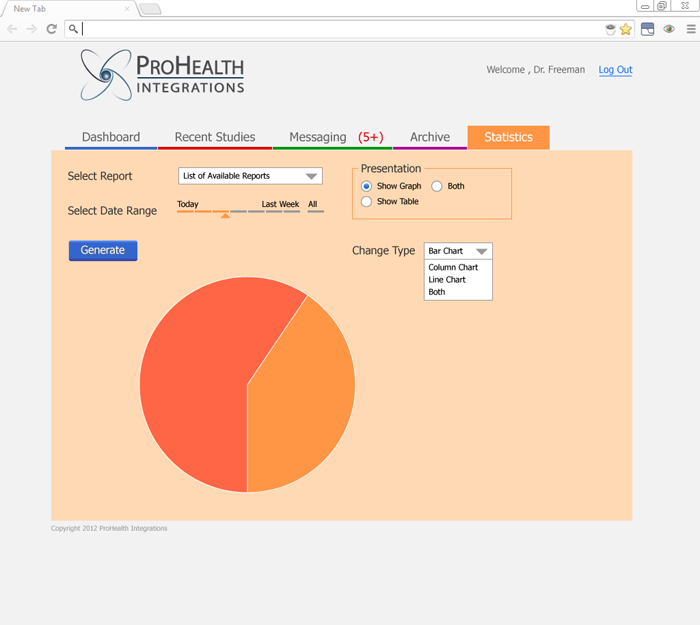This screenshot has height=625, width=700.
Task: Click the Presentation group title
Action: tap(391, 168)
